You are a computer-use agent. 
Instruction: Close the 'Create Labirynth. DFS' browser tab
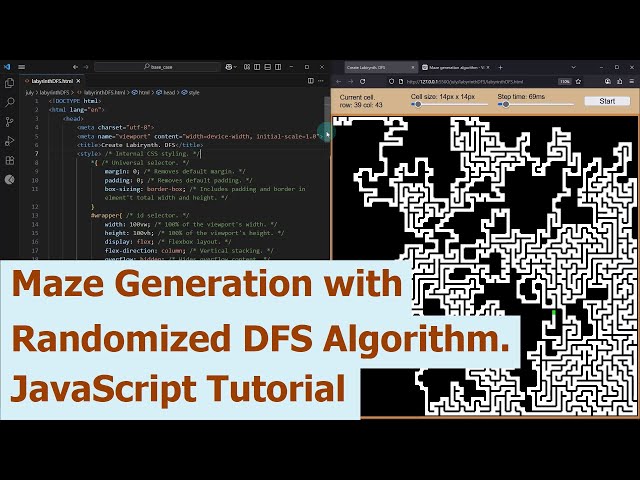[413, 67]
